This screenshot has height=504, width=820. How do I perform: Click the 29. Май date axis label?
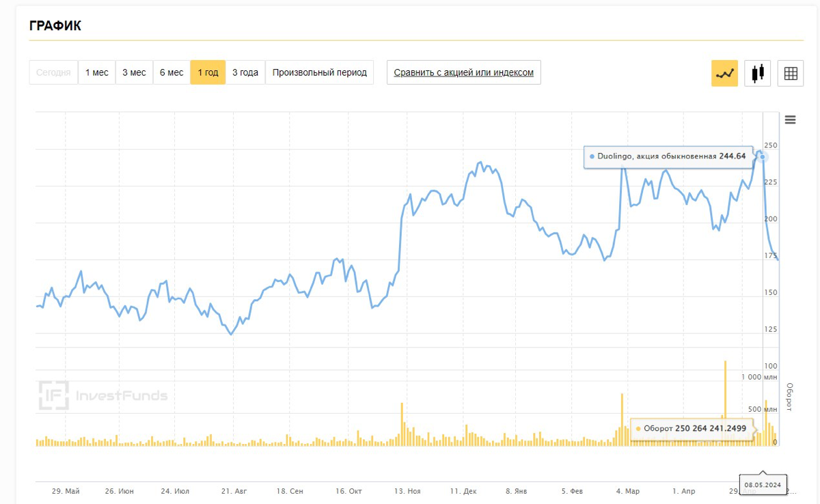[x=66, y=491]
